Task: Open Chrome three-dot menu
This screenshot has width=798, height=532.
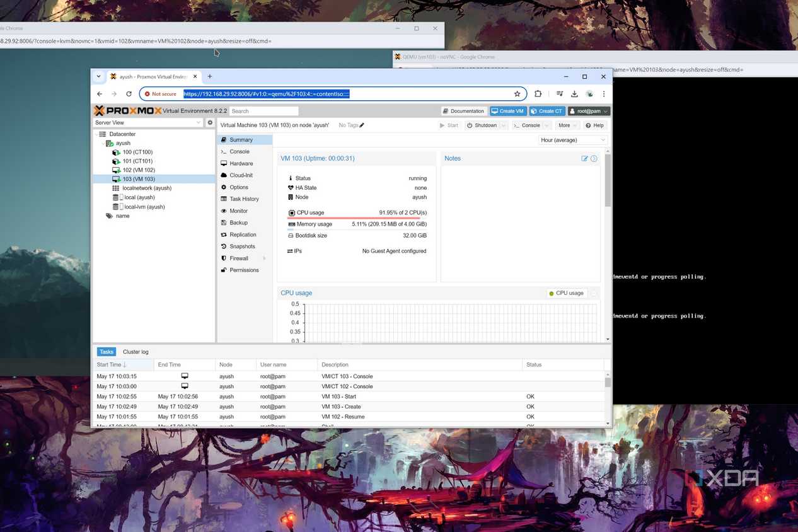Action: pos(604,94)
